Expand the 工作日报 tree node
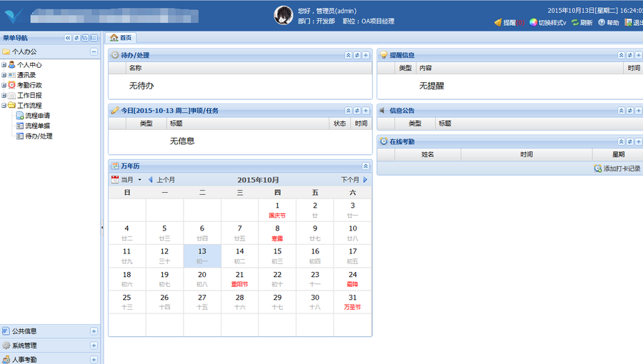Screen dimensions: 643x364 pos(4,96)
